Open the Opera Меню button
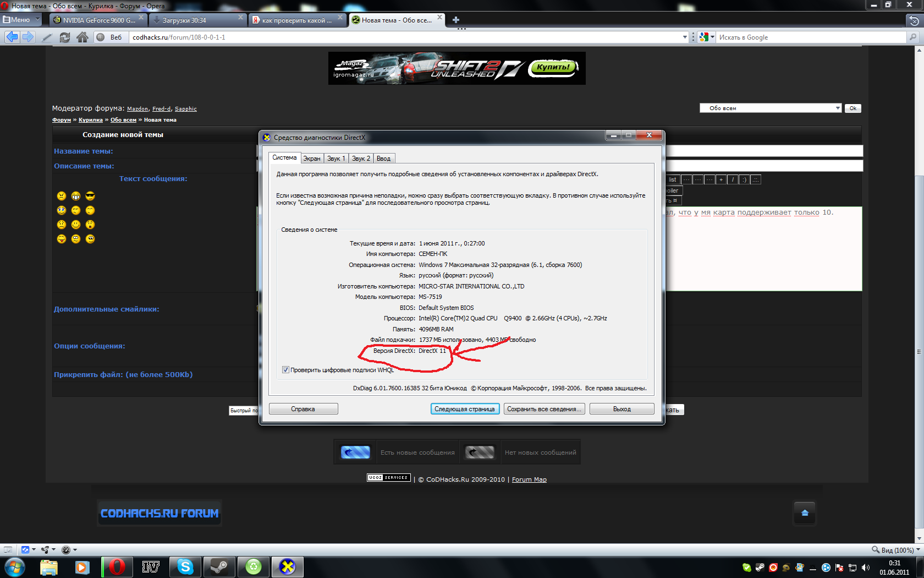This screenshot has height=578, width=924. (x=21, y=20)
